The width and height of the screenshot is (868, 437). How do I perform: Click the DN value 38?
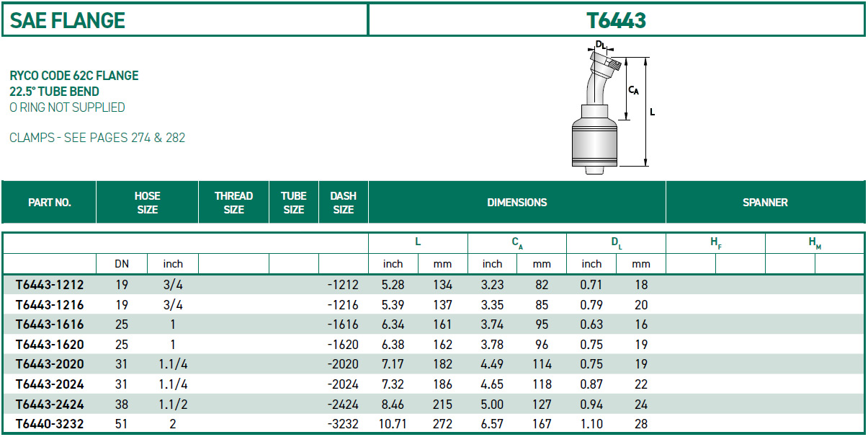pyautogui.click(x=122, y=404)
